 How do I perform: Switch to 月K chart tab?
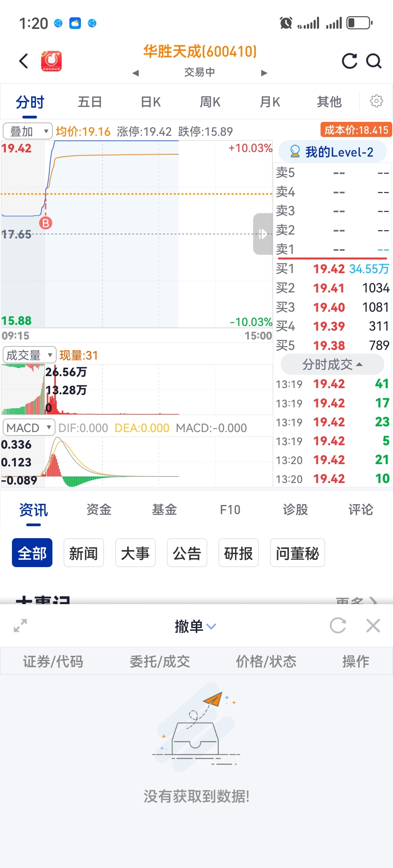(x=270, y=102)
